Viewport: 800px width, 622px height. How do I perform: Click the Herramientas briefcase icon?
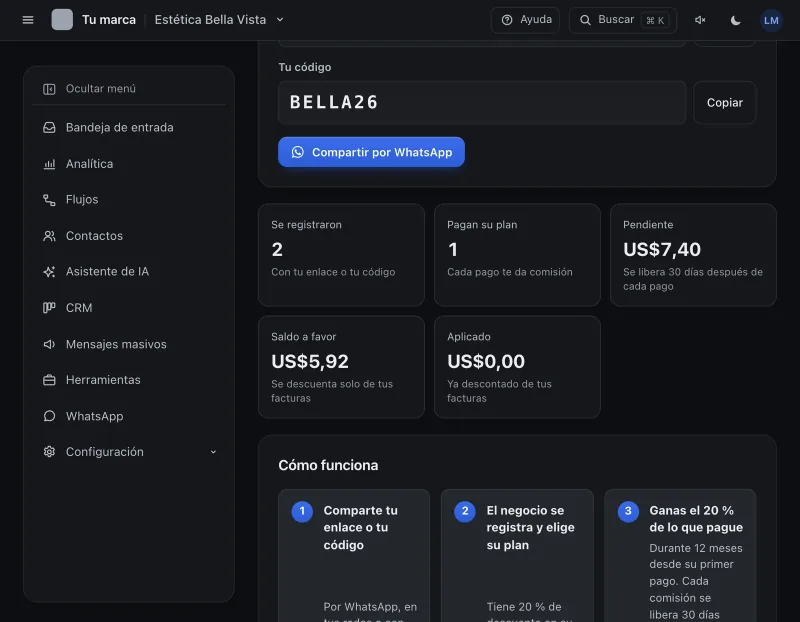49,380
